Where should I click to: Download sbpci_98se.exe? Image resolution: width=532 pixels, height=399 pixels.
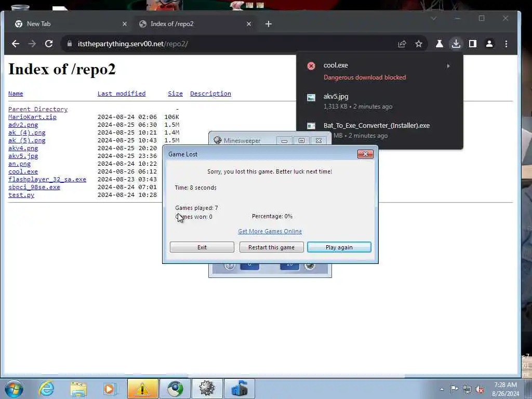point(34,187)
